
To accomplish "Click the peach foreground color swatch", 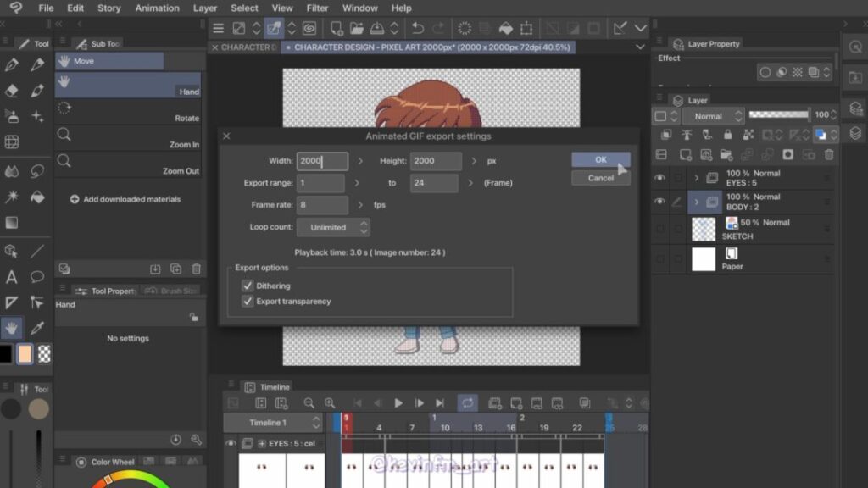I will point(25,354).
